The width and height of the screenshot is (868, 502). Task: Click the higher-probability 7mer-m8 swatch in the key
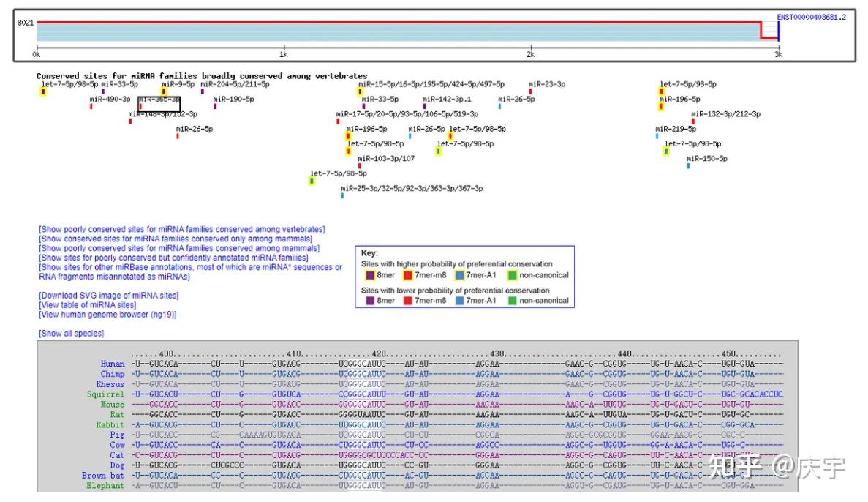tap(408, 275)
